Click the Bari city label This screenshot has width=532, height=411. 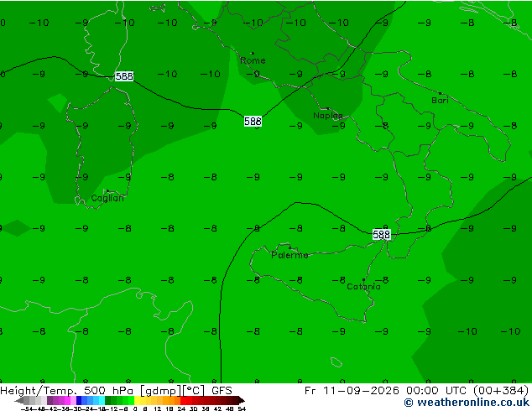(440, 101)
